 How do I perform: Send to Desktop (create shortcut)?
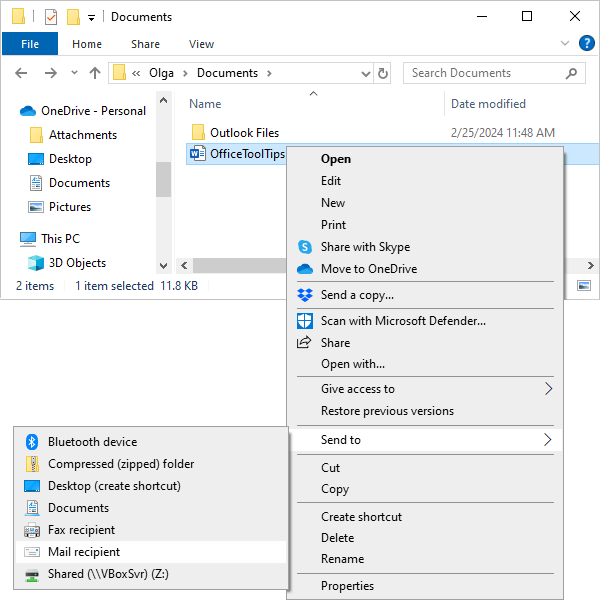pos(151,486)
